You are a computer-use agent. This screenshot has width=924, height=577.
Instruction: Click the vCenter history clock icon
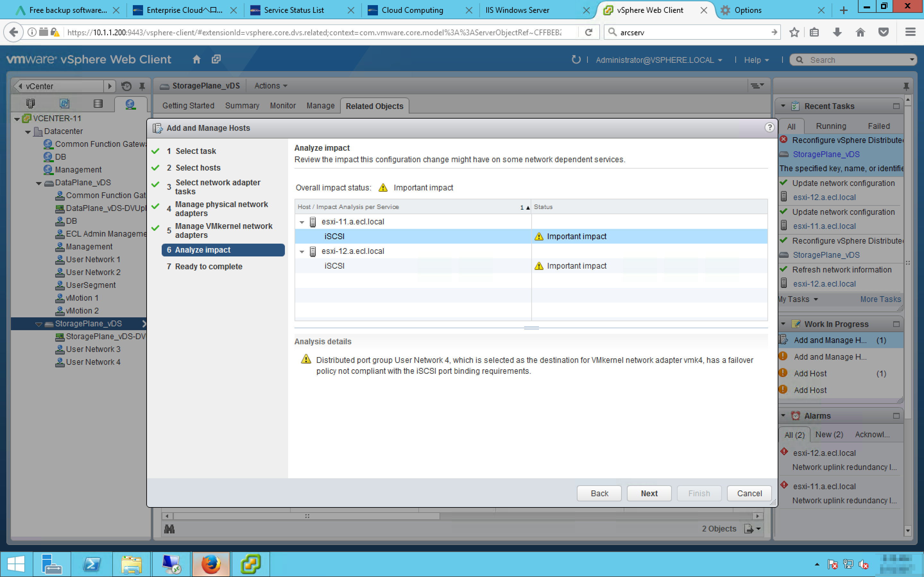point(126,86)
